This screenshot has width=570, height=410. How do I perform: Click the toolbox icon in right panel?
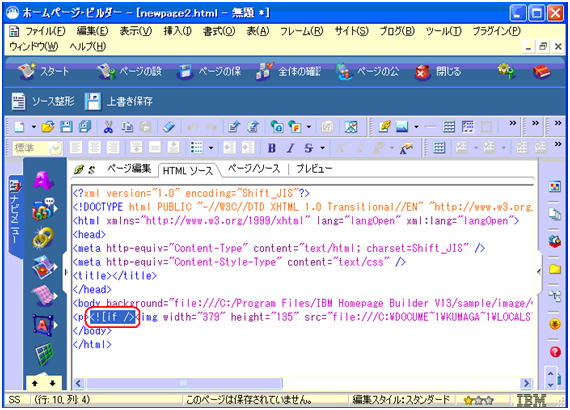555,241
